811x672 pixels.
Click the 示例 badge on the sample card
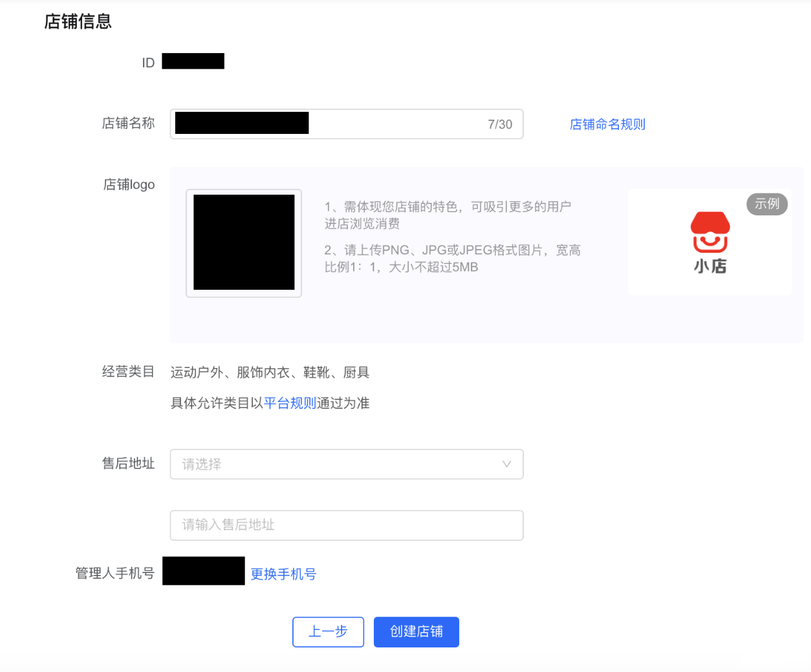pyautogui.click(x=767, y=204)
